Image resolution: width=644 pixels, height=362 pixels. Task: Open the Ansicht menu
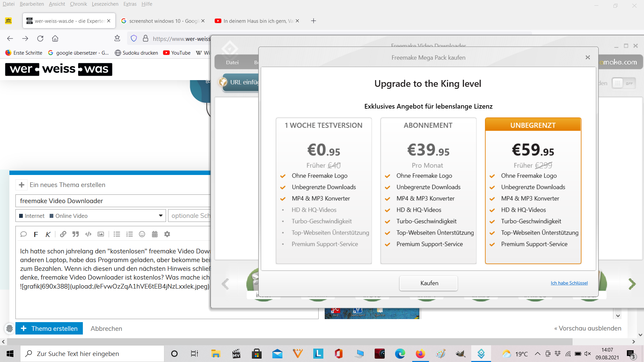(x=57, y=4)
